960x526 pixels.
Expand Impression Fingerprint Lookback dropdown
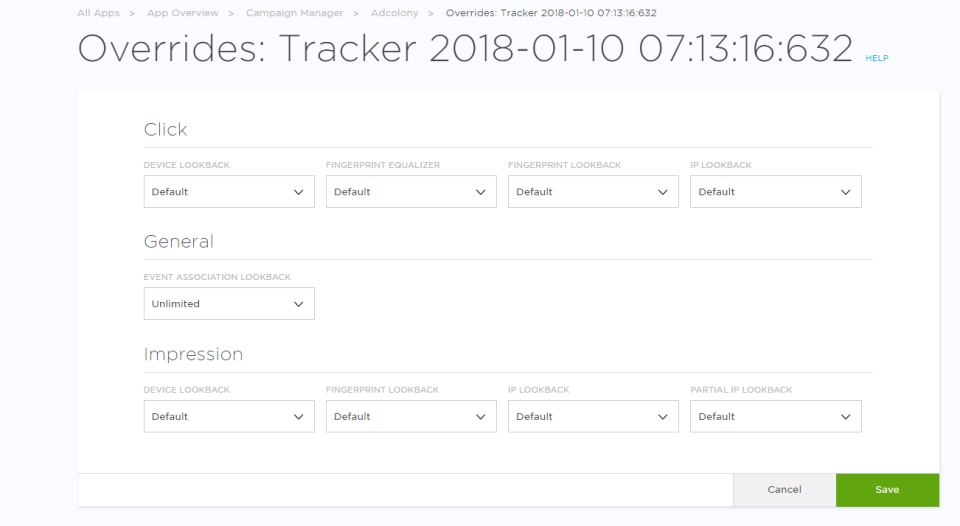pyautogui.click(x=410, y=417)
